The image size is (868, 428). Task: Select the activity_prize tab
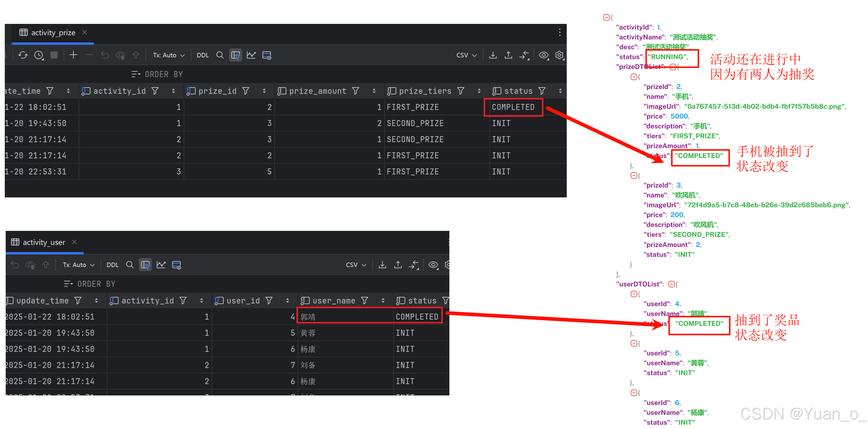pos(53,33)
